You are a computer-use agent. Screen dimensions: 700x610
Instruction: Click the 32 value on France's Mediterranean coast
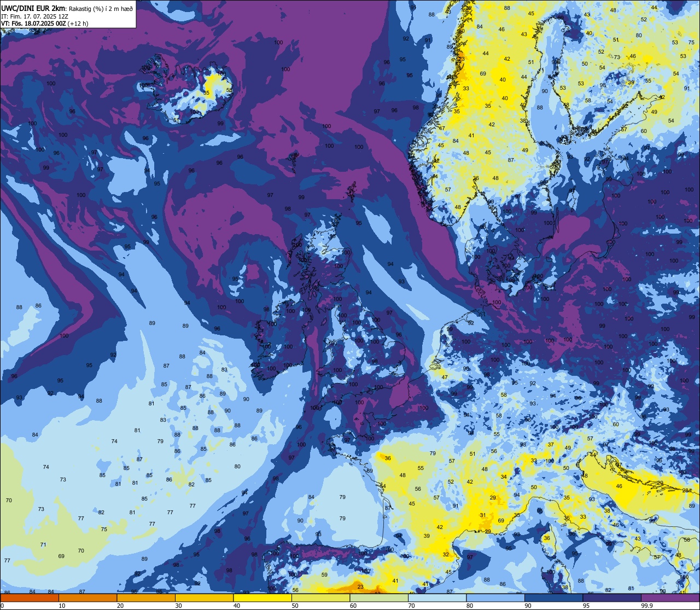coord(446,554)
